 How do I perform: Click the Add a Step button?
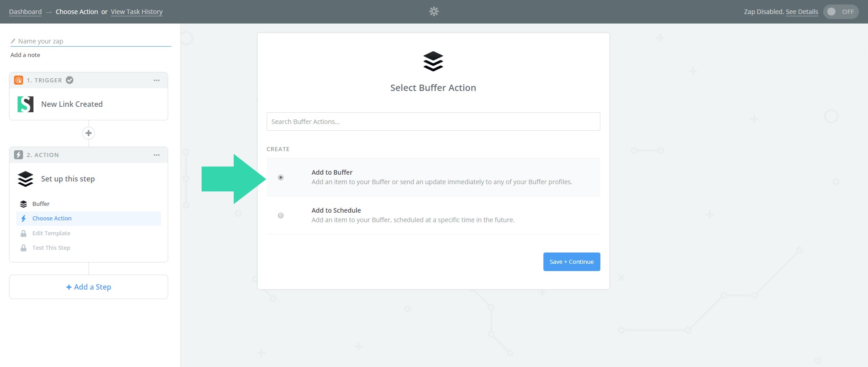click(89, 287)
